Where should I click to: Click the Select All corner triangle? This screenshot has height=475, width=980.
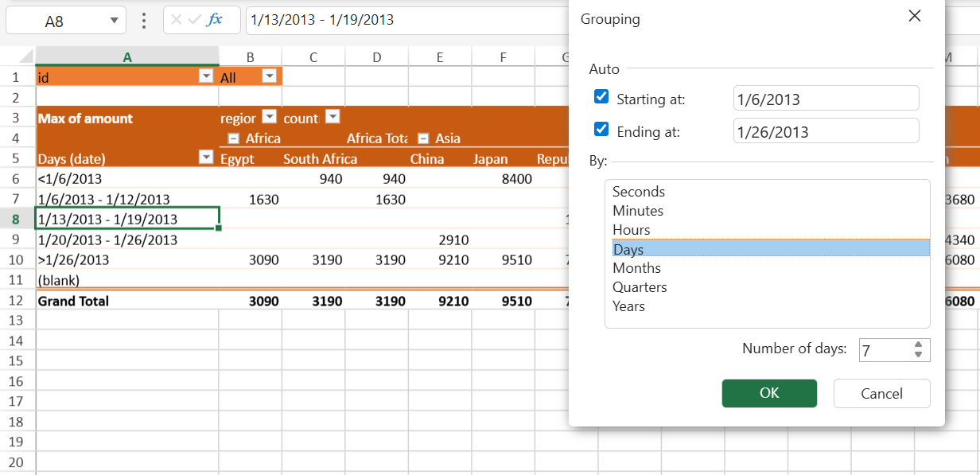[25, 56]
